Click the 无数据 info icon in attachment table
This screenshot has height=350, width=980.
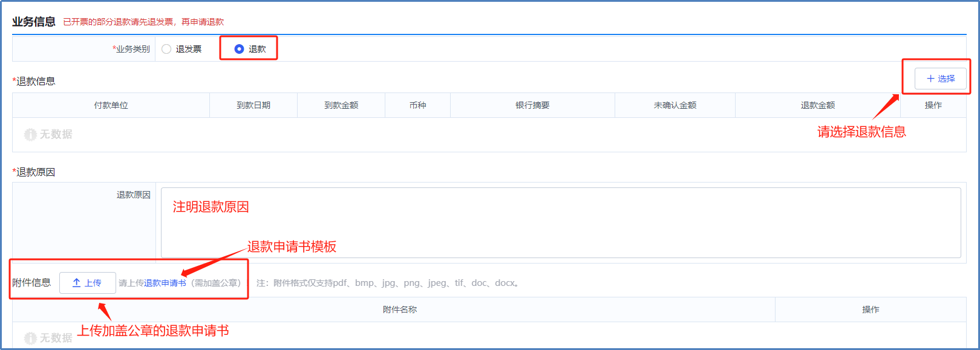pyautogui.click(x=30, y=338)
